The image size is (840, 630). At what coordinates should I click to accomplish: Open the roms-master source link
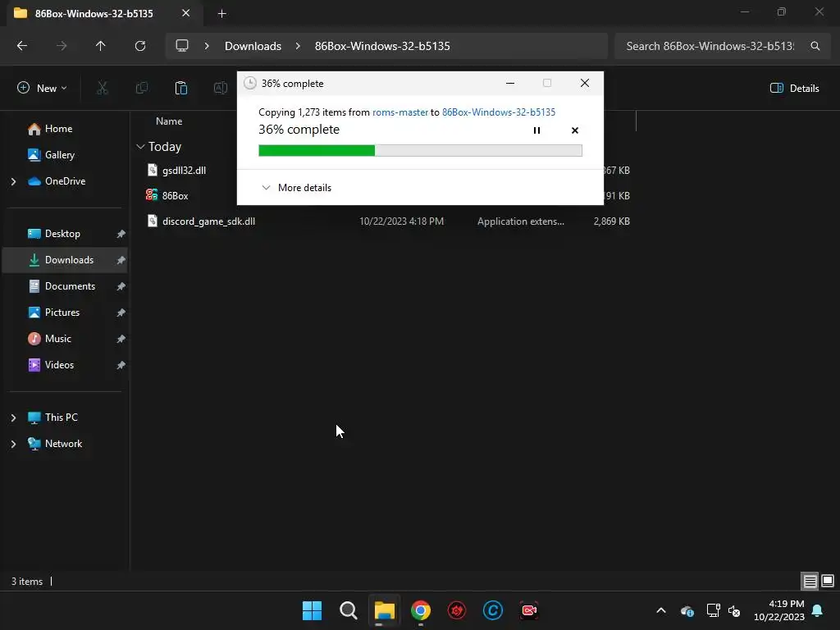[x=400, y=112]
